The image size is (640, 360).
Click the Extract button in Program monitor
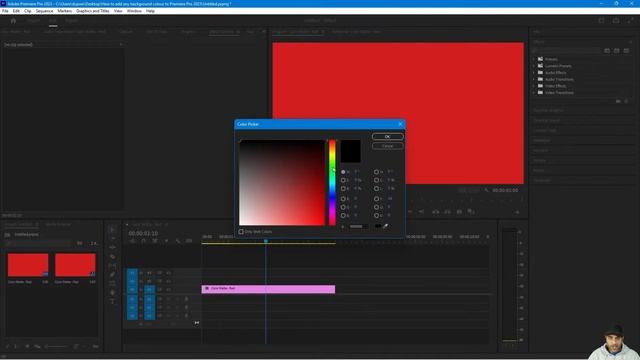click(447, 211)
